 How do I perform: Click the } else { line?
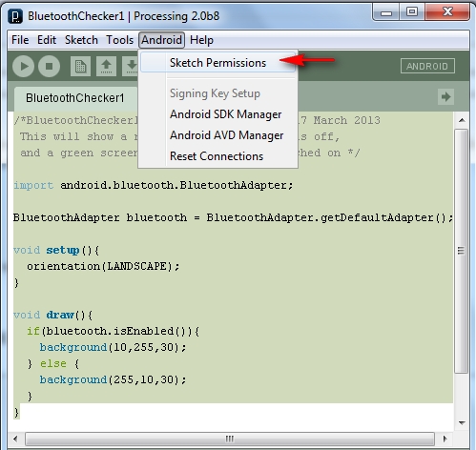(53, 363)
